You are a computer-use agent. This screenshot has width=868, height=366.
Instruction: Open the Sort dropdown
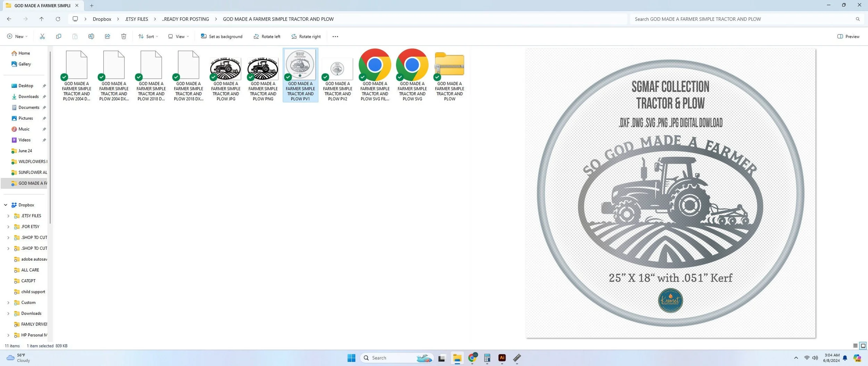click(148, 36)
